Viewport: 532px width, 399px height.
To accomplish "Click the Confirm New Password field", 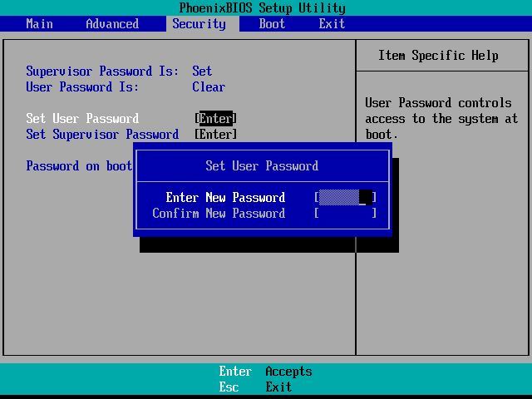I will pos(346,213).
